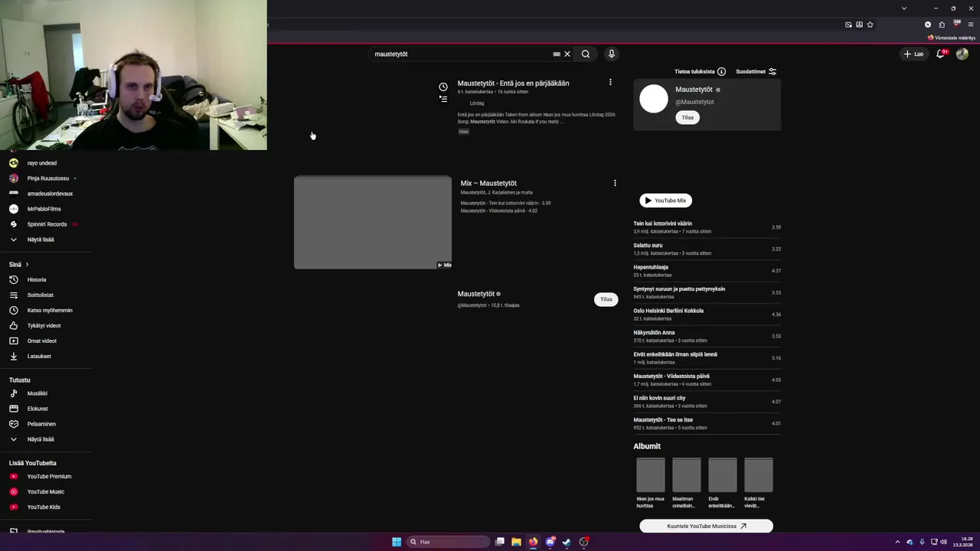Play song Hapentuhlaaja
Screen dimensions: 980x551
click(x=707, y=271)
